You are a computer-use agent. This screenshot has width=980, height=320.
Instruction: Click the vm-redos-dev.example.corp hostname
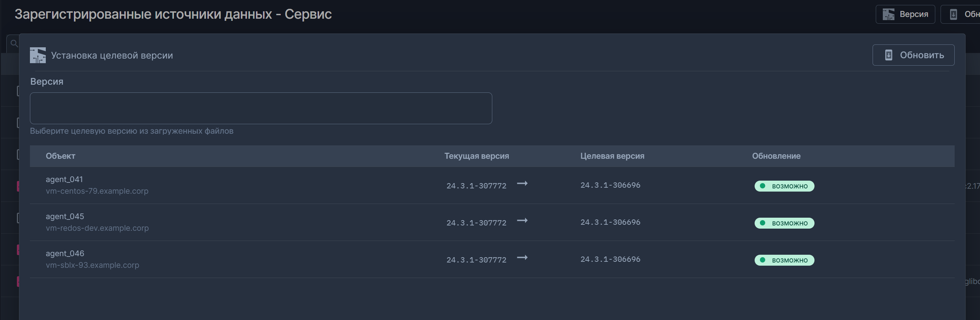point(97,228)
